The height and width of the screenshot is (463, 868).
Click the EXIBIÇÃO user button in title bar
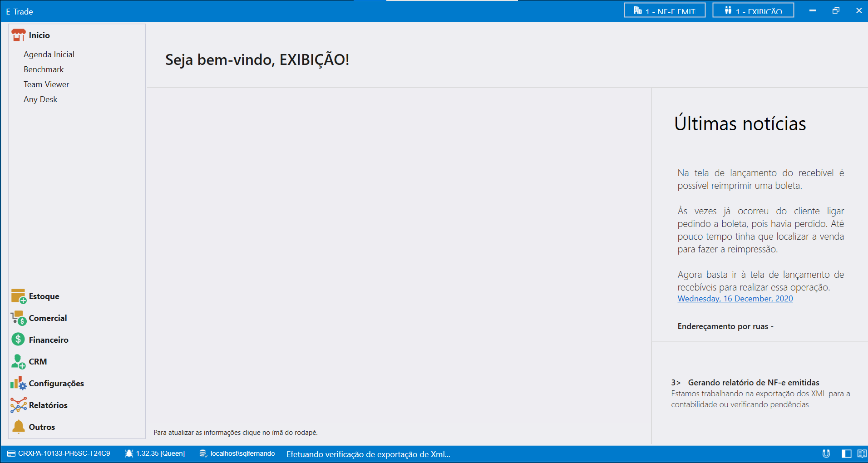point(753,10)
